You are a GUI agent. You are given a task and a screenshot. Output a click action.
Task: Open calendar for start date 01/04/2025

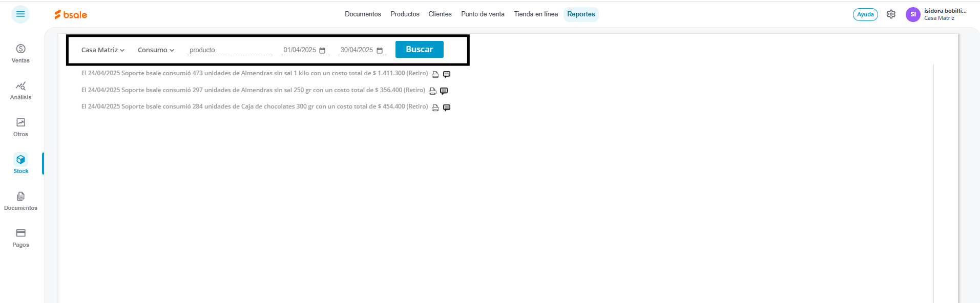[322, 50]
